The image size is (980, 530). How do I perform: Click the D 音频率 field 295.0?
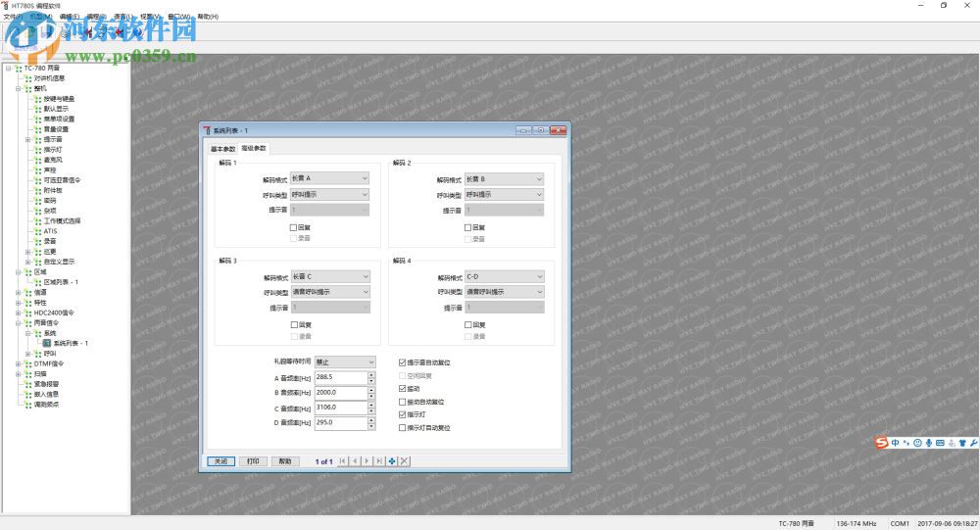341,422
